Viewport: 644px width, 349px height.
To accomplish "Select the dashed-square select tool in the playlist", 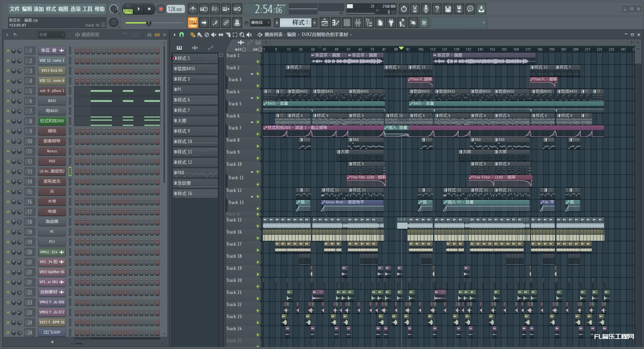I will coord(235,35).
